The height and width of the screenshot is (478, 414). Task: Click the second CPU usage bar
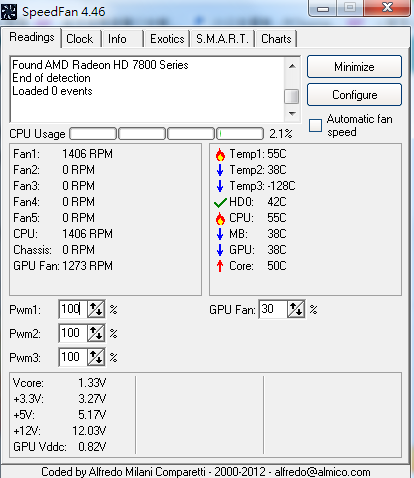[142, 134]
